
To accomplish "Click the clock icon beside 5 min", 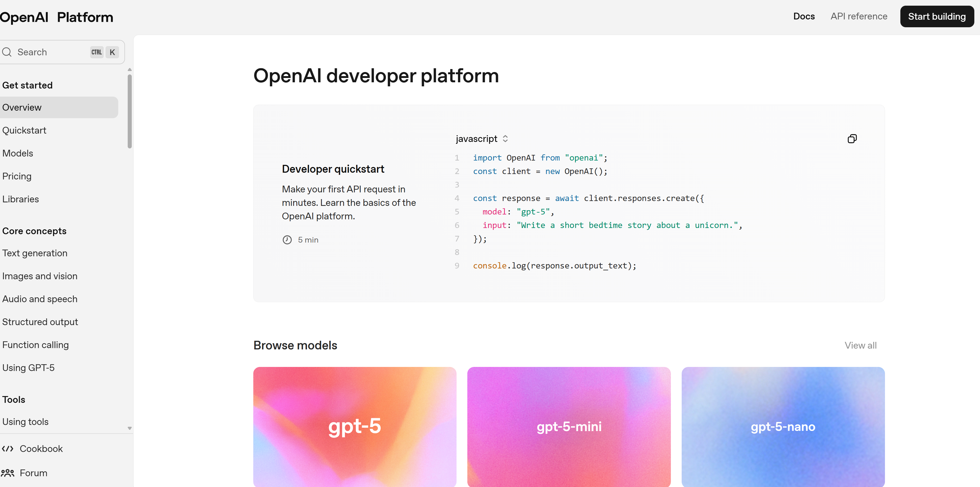I will pos(287,240).
